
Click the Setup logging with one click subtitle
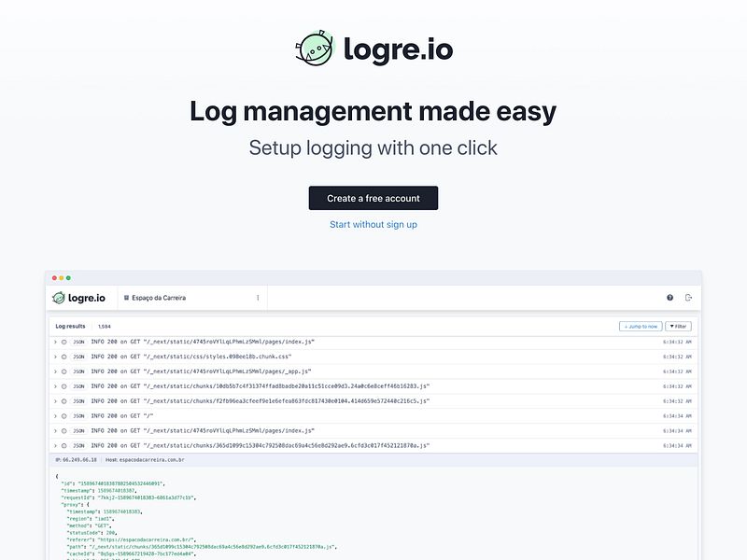(373, 148)
